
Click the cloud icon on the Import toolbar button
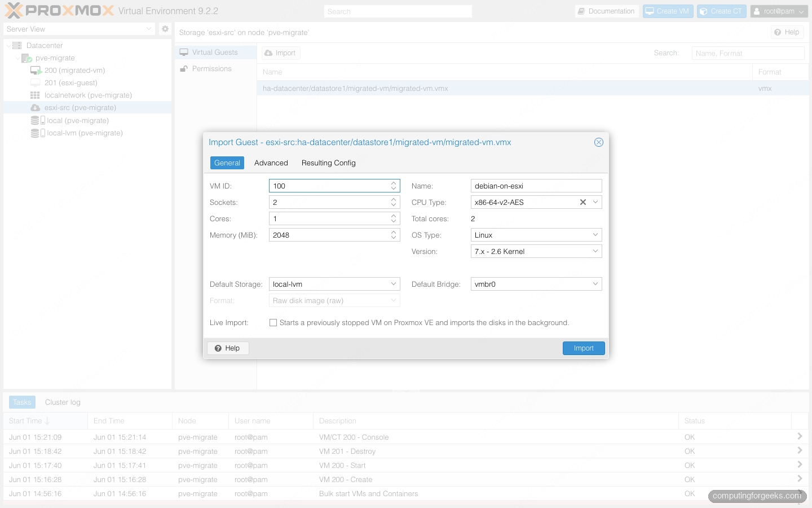[268, 53]
